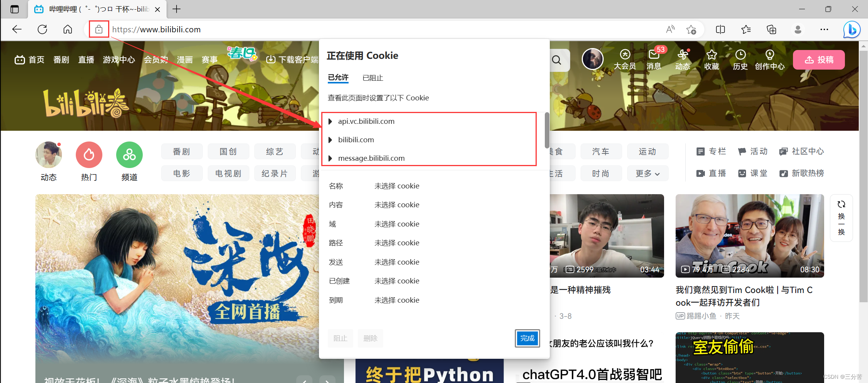868x383 pixels.
Task: Open split screen icon
Action: tap(720, 29)
